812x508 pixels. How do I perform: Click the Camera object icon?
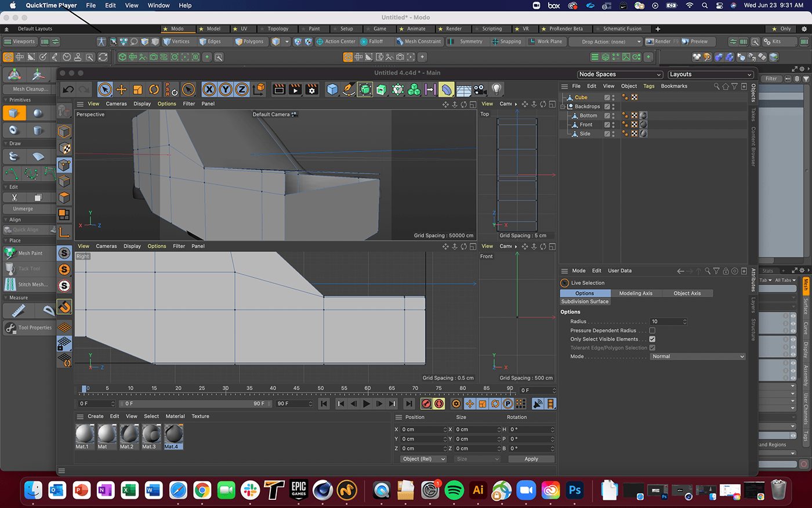point(480,89)
